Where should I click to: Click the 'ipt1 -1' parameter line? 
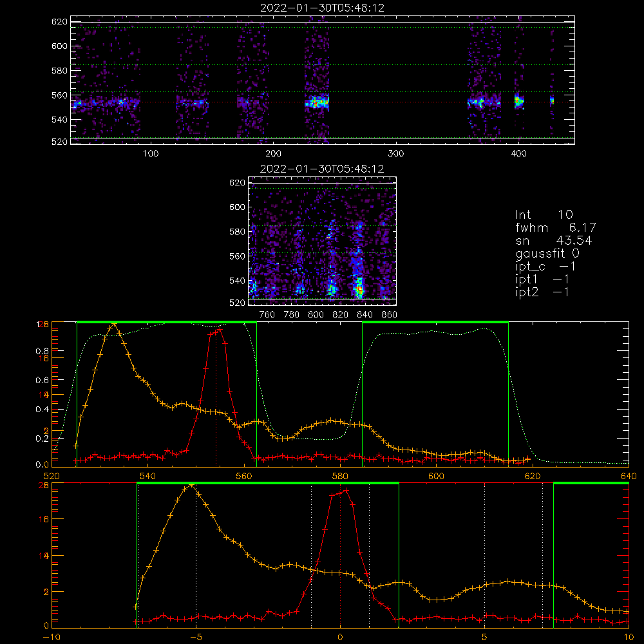coord(542,279)
